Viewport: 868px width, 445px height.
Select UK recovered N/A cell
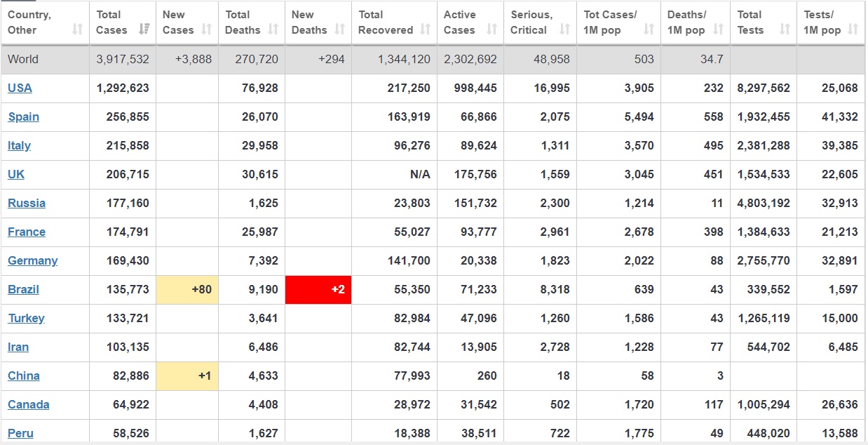(x=420, y=174)
